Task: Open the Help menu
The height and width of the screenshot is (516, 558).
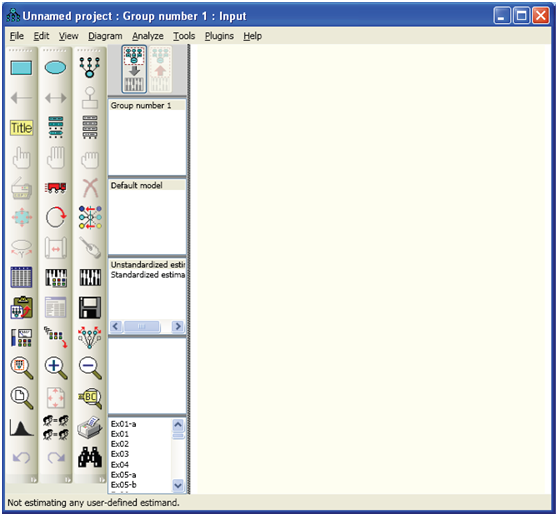Action: tap(253, 36)
